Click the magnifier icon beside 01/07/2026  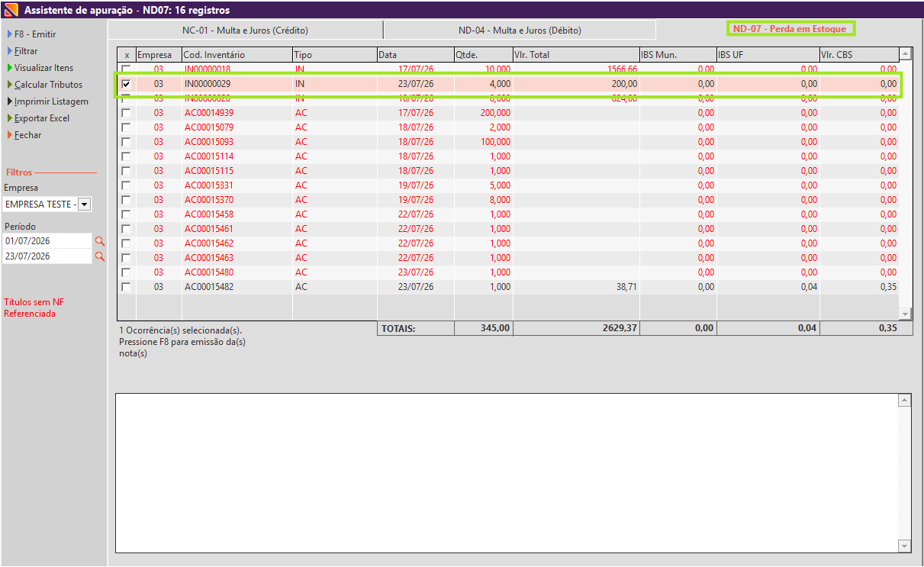(99, 241)
